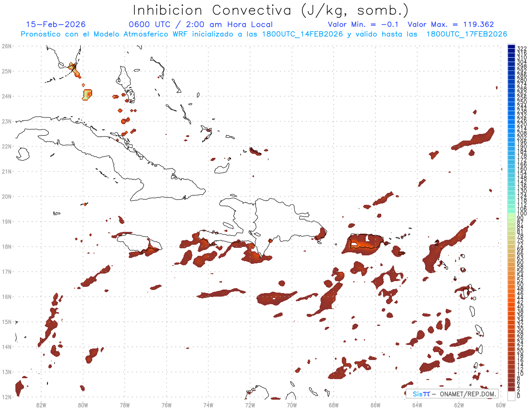532x411 pixels.
Task: Click the "22N" latitude label
Action: pyautogui.click(x=7, y=146)
